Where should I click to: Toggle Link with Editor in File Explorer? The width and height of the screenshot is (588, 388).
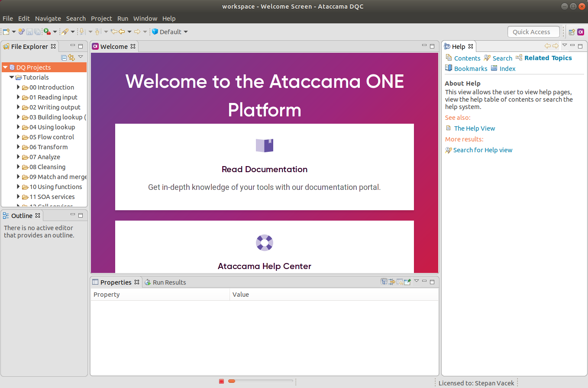pos(71,57)
